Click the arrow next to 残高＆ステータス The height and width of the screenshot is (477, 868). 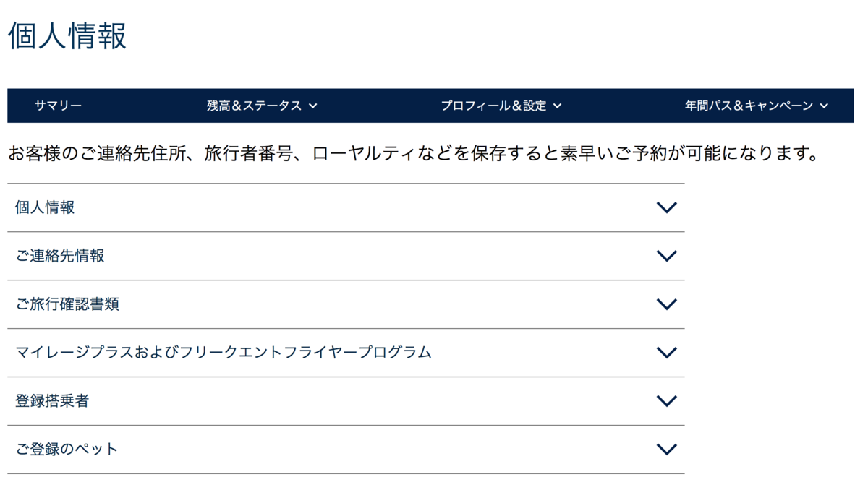312,106
